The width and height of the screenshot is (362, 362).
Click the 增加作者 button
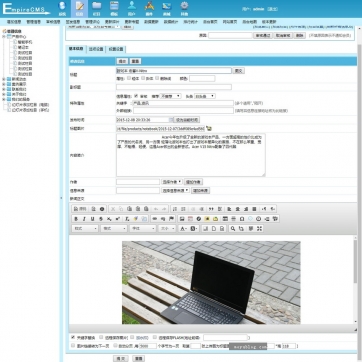[193, 182]
